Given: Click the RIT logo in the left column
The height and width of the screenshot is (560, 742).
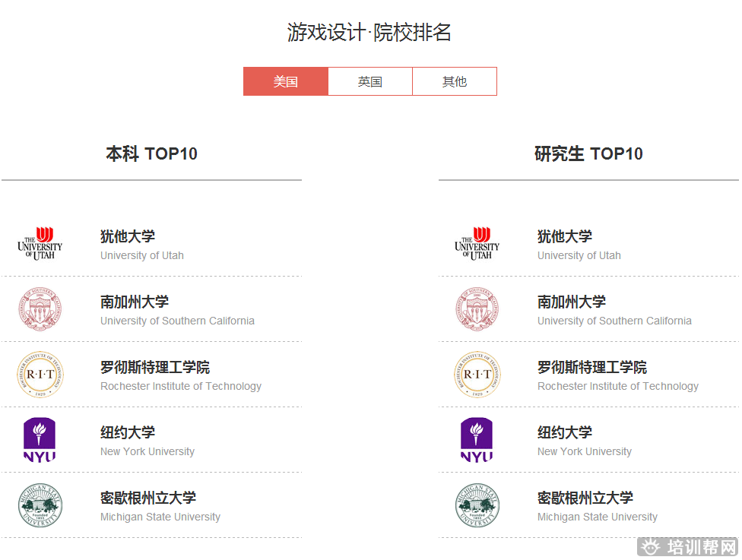Looking at the screenshot, I should pos(40,374).
